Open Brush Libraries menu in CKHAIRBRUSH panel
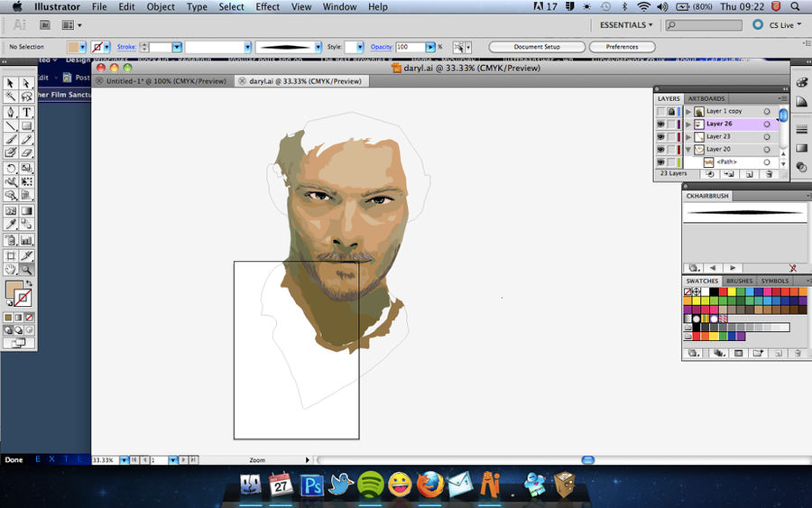Image resolution: width=812 pixels, height=508 pixels. coord(694,268)
